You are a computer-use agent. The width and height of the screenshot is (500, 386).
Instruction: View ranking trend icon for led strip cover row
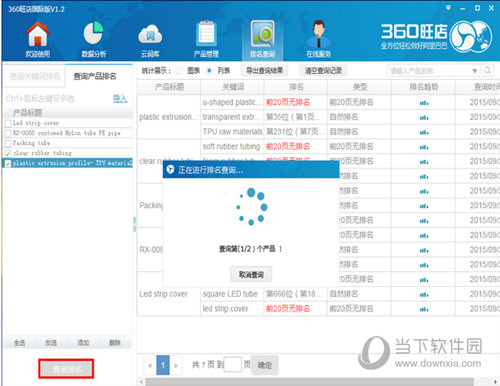424,309
